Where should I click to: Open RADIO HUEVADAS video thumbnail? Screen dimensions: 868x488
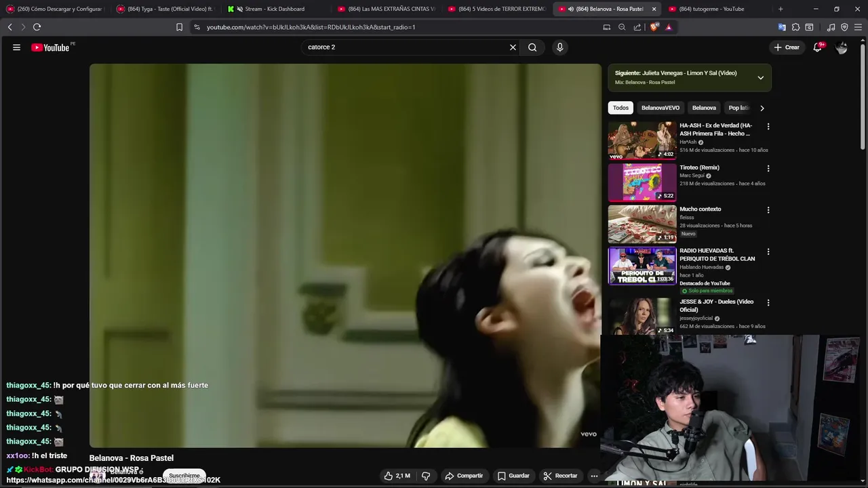[x=642, y=266]
